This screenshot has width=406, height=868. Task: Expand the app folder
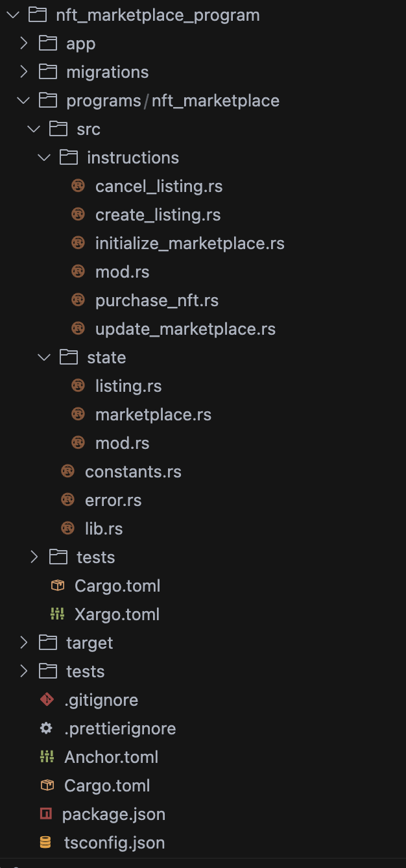coord(23,43)
